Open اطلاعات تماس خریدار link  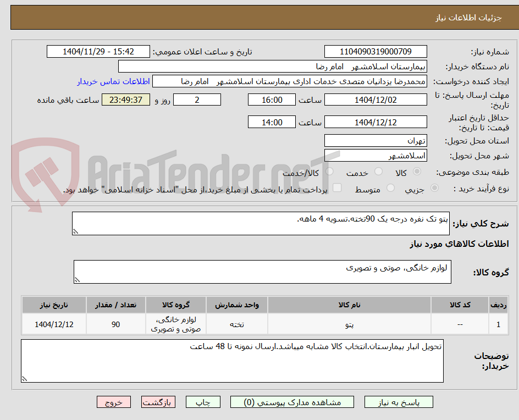coord(113,81)
